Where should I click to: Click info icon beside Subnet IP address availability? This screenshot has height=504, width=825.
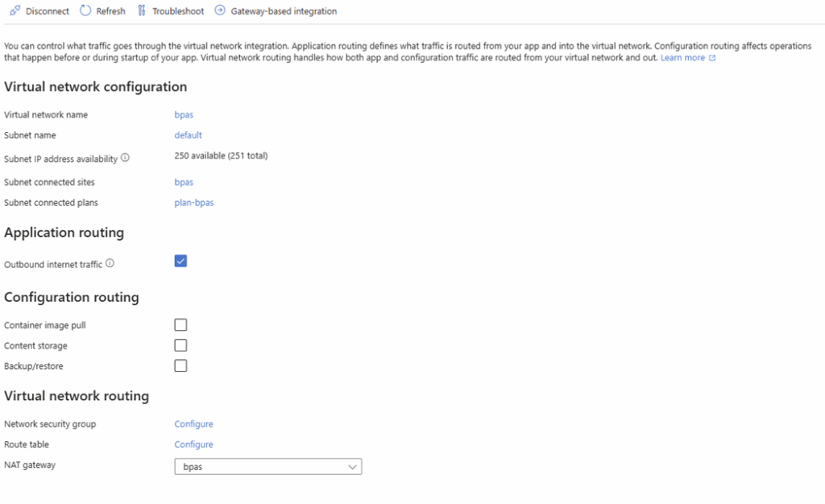pyautogui.click(x=125, y=158)
